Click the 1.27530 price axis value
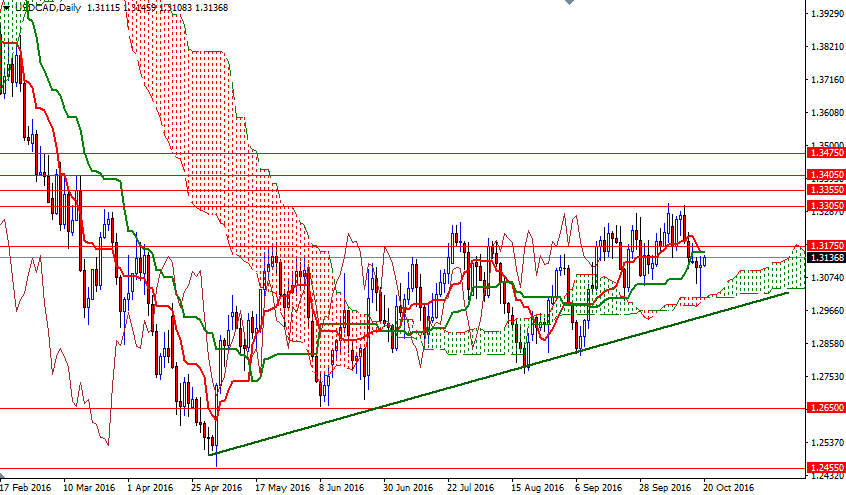 pyautogui.click(x=827, y=377)
